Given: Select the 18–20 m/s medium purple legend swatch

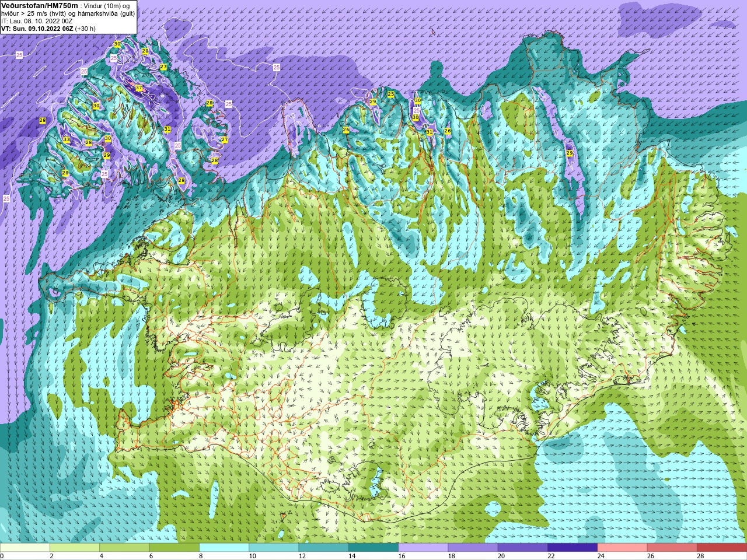Looking at the screenshot, I should coord(473,548).
